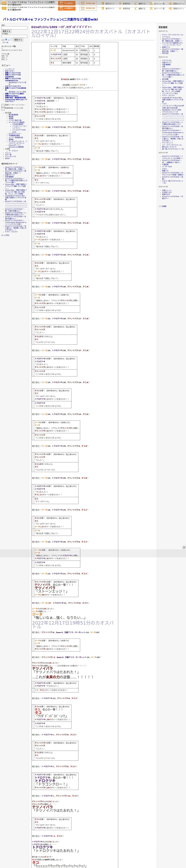Open メンバー専用掲示板 link
The height and width of the screenshot is (868, 186).
pyautogui.click(x=16, y=137)
